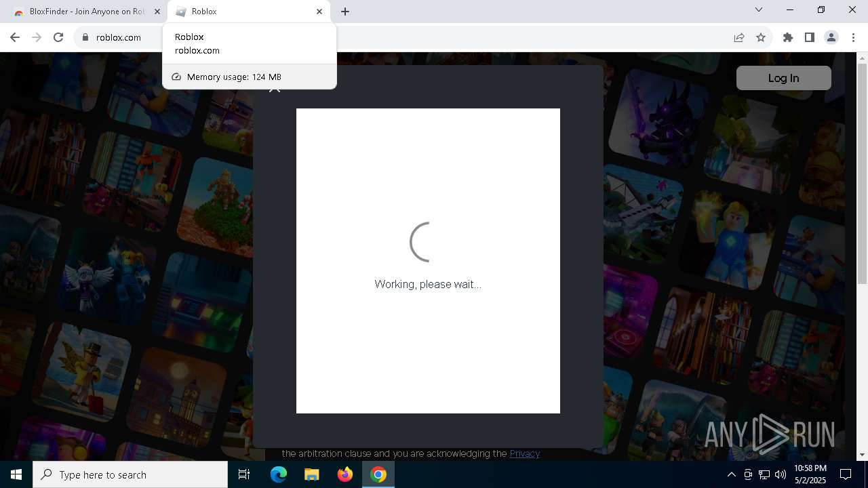Viewport: 868px width, 488px height.
Task: Open the taskbar clock and date
Action: pyautogui.click(x=810, y=474)
